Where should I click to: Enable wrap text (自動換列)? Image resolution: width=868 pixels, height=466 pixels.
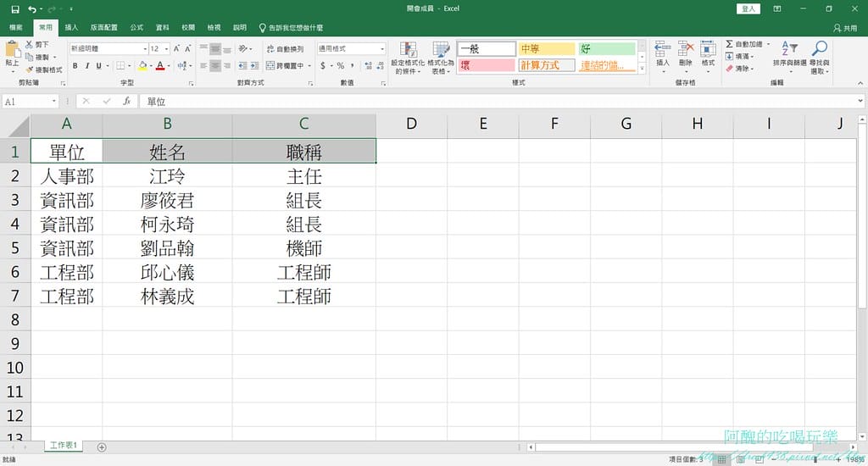285,48
